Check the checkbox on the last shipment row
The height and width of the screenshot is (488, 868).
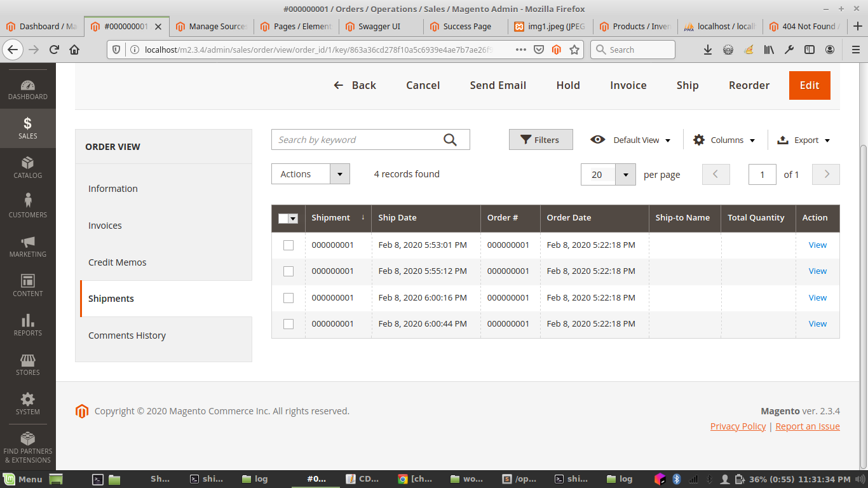click(x=288, y=323)
